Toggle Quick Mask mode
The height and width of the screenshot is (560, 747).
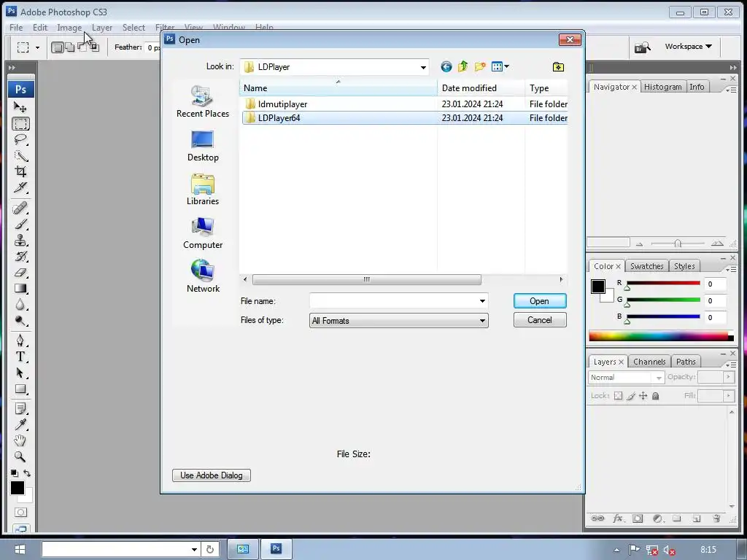coord(20,513)
